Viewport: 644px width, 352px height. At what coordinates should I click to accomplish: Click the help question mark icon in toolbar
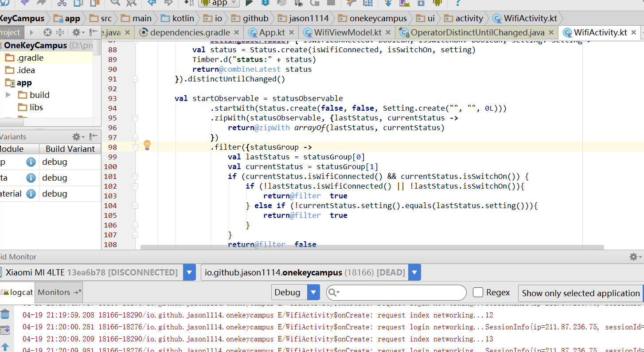coord(457,3)
